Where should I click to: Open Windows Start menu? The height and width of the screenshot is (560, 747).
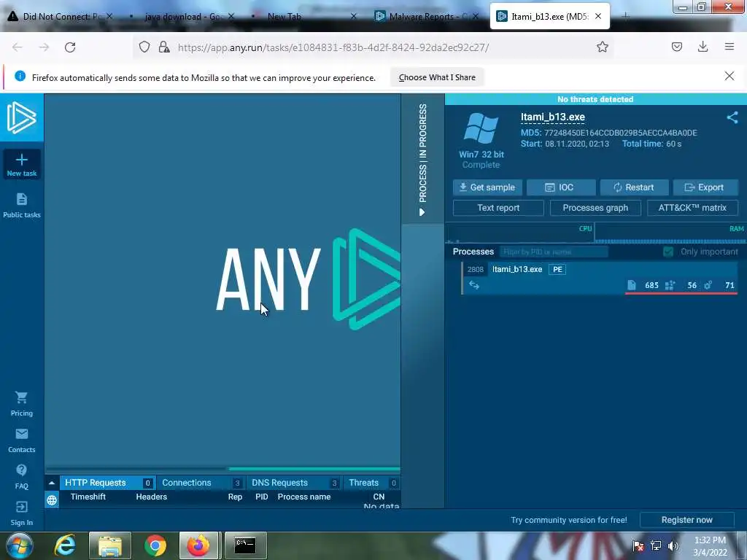click(19, 545)
